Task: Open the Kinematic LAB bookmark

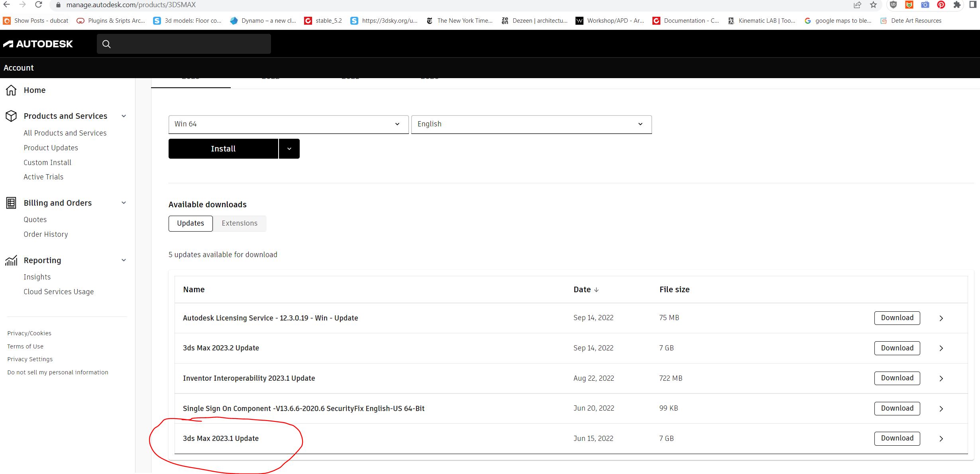Action: tap(762, 21)
